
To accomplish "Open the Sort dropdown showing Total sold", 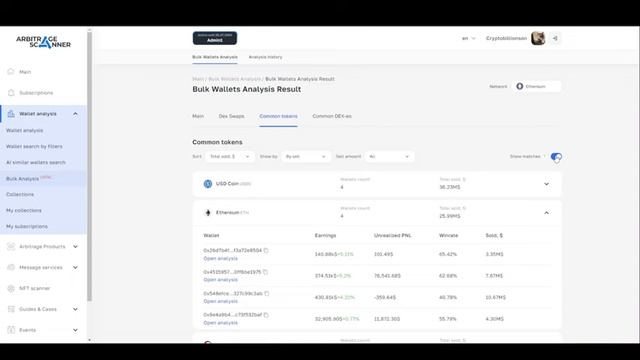I will [x=230, y=157].
